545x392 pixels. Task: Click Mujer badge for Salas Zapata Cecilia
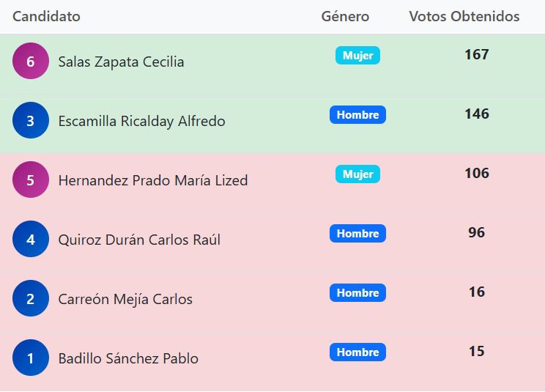coord(357,56)
